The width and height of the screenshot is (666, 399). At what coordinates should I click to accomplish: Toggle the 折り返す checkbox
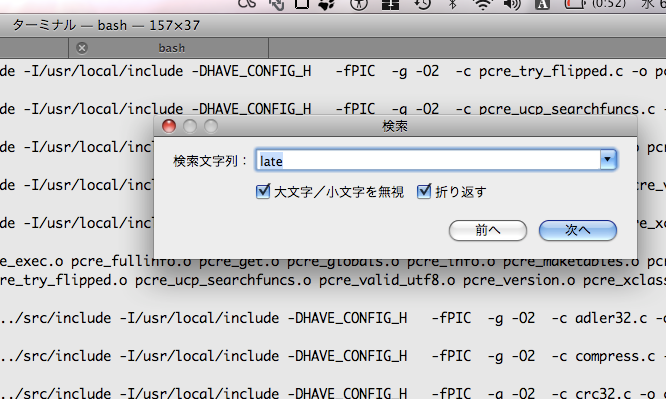[x=424, y=192]
